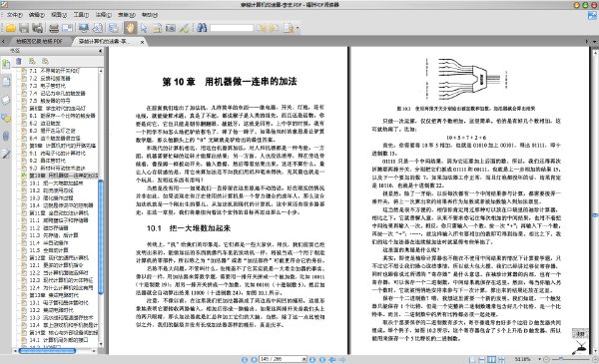The image size is (599, 364).
Task: Open the Bookmarks panel from the sidebar
Action: 6,64
